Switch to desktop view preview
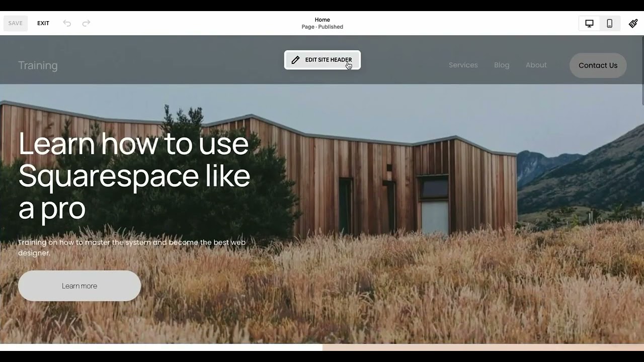Screen dimensions: 644x362 pyautogui.click(x=589, y=23)
